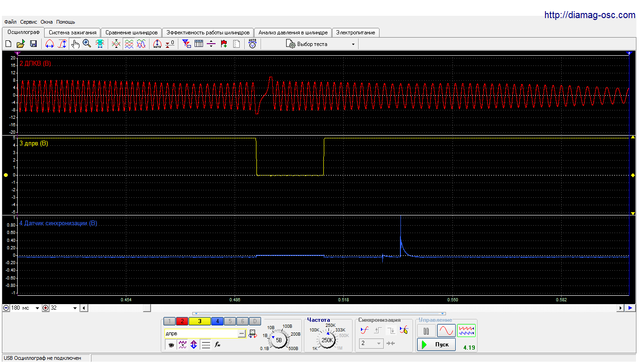Screen dimensions: 642x364
Task: Click the Пуск start button
Action: point(437,344)
